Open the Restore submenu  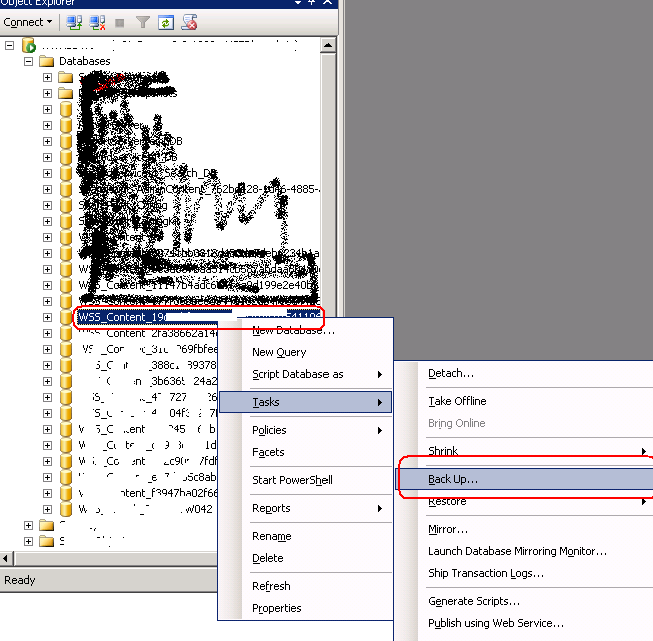click(524, 502)
